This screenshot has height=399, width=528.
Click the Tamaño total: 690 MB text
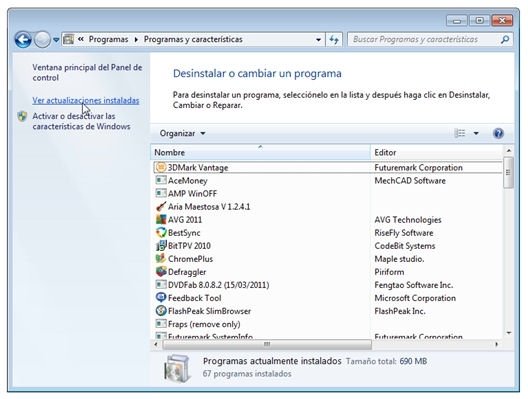tap(386, 361)
